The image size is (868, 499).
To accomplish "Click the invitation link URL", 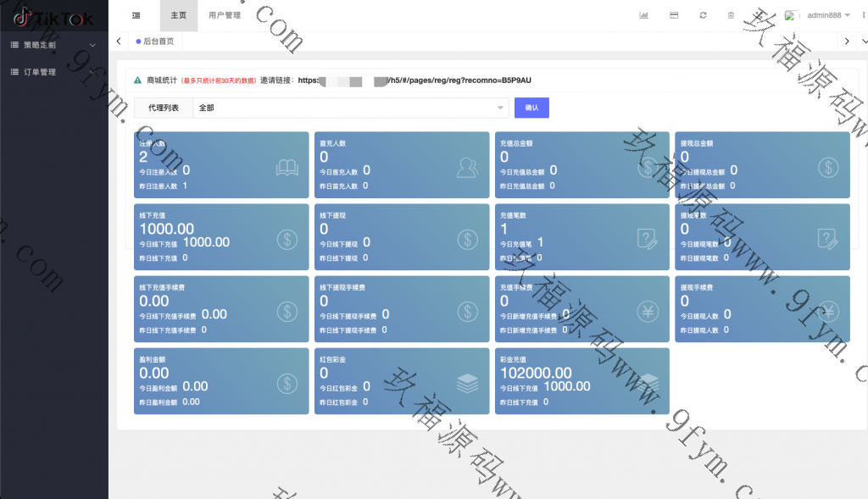I will coord(415,80).
